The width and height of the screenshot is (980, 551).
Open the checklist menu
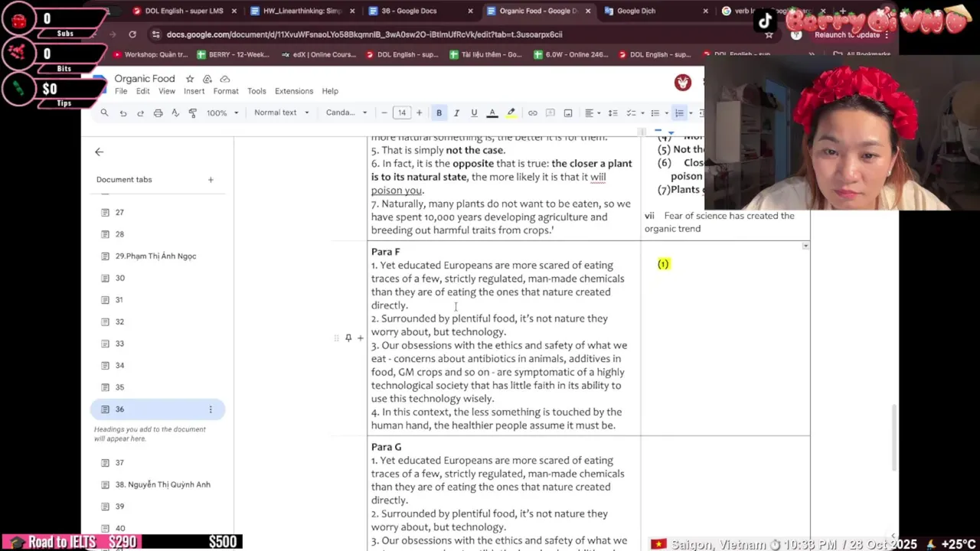coord(635,112)
